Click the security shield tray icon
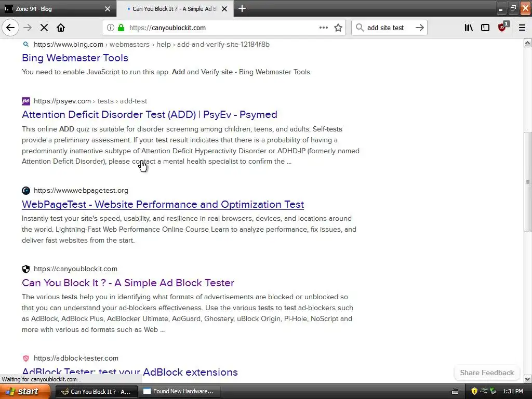Viewport: 532px width, 399px height. (x=474, y=392)
